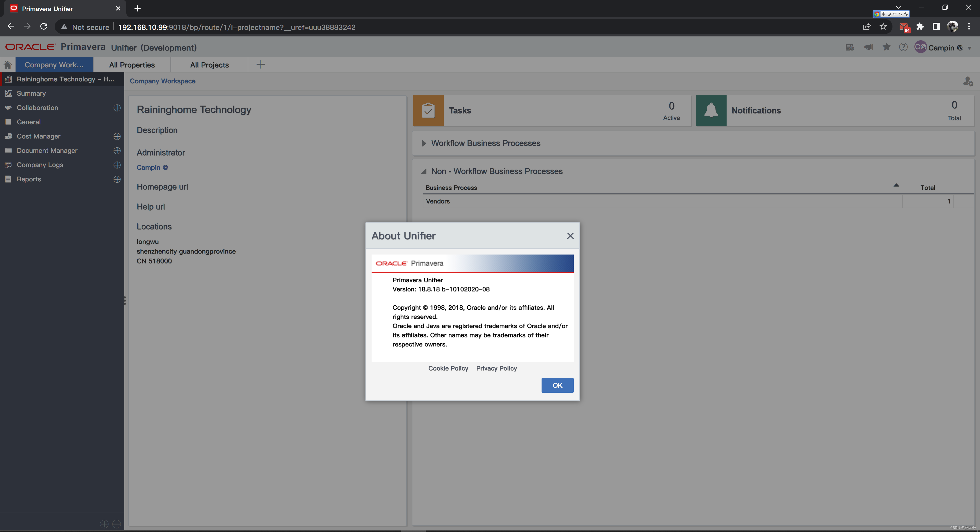Close the About Unifier dialog

(570, 236)
